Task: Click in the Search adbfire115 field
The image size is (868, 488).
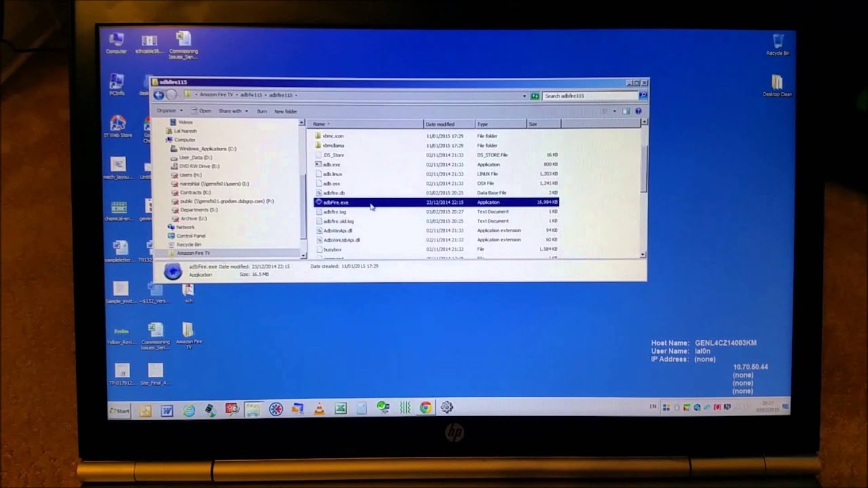Action: click(590, 96)
